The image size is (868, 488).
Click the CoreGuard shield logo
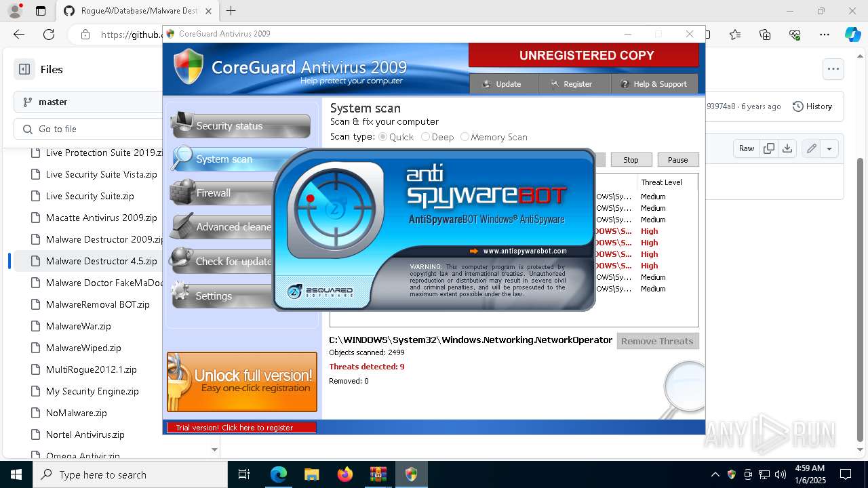click(189, 66)
